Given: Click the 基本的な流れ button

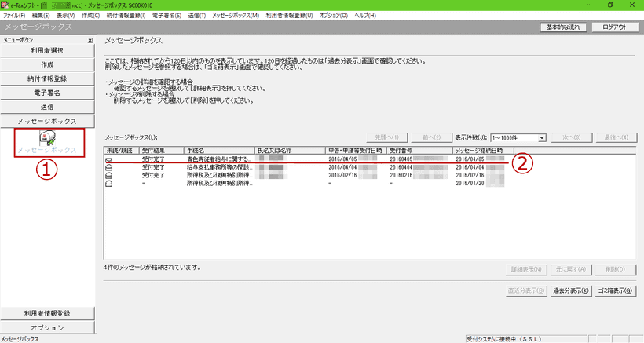Looking at the screenshot, I should [x=563, y=27].
